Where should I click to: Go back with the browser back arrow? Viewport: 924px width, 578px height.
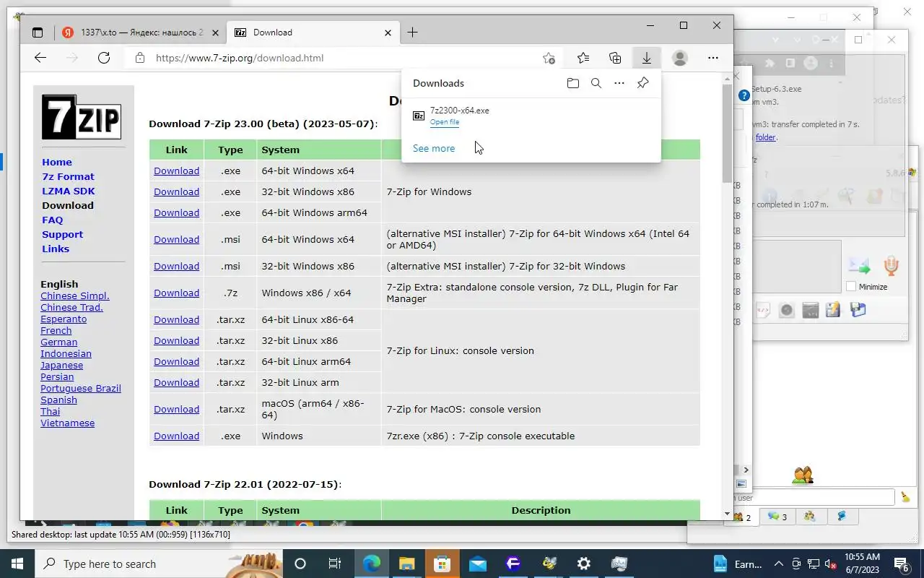[x=40, y=58]
